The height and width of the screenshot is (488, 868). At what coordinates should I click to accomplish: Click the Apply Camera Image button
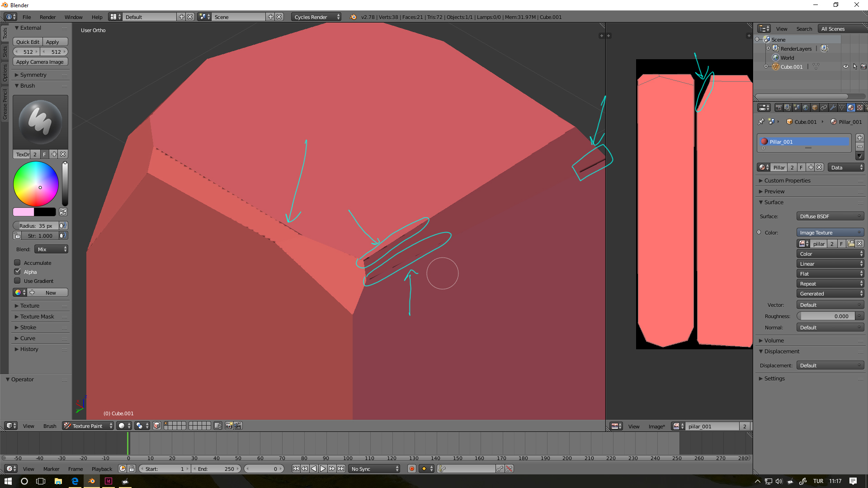pyautogui.click(x=40, y=62)
